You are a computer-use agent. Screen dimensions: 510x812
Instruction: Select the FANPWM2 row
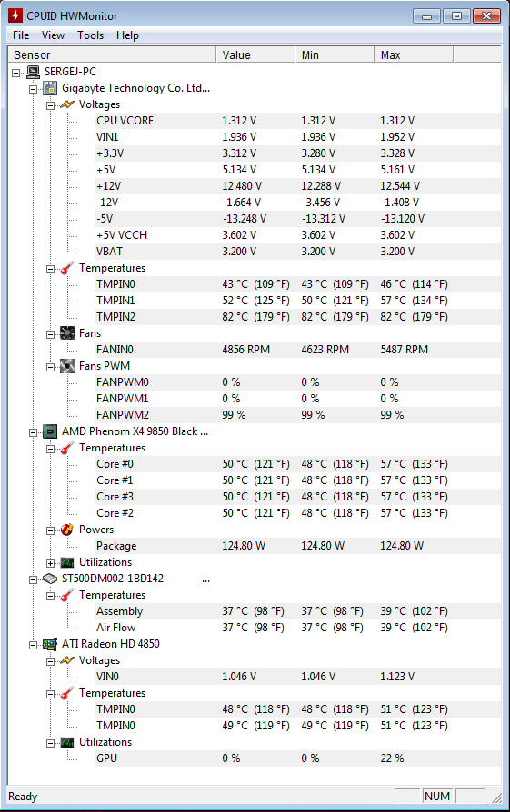click(297, 415)
